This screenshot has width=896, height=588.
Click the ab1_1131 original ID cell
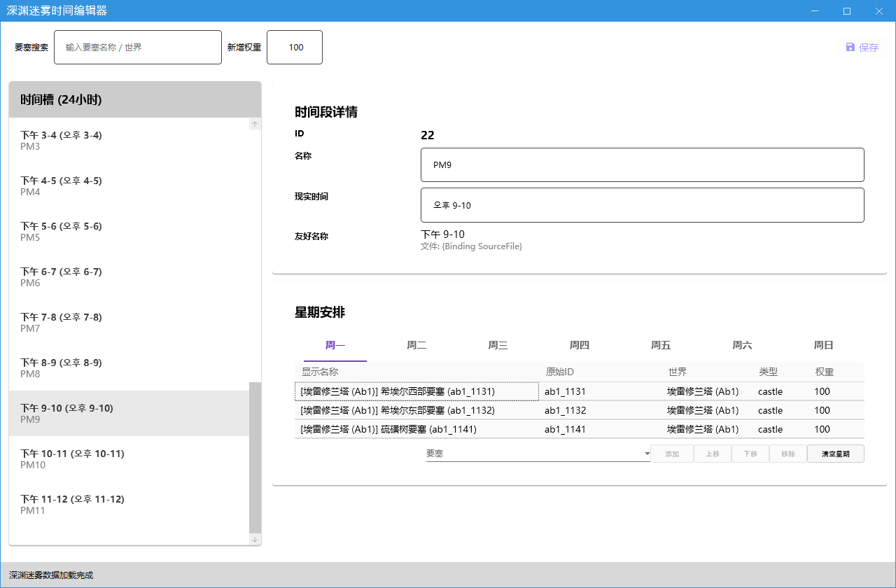pos(600,391)
